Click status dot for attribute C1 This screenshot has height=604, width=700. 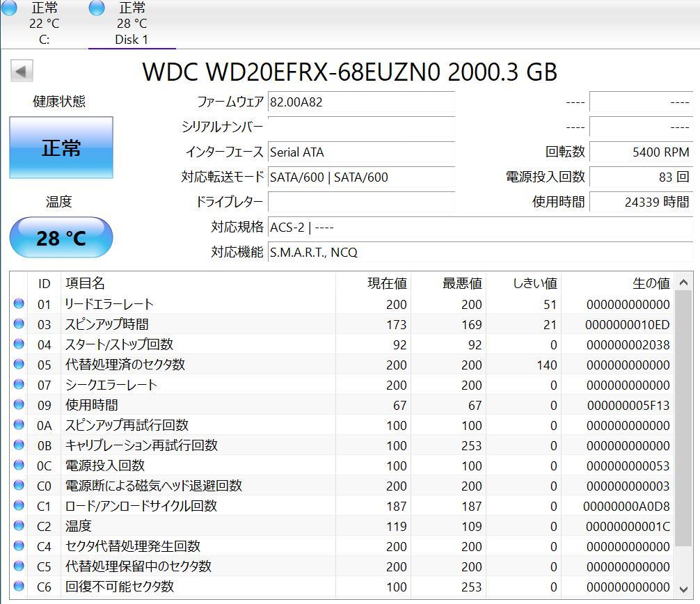point(19,505)
